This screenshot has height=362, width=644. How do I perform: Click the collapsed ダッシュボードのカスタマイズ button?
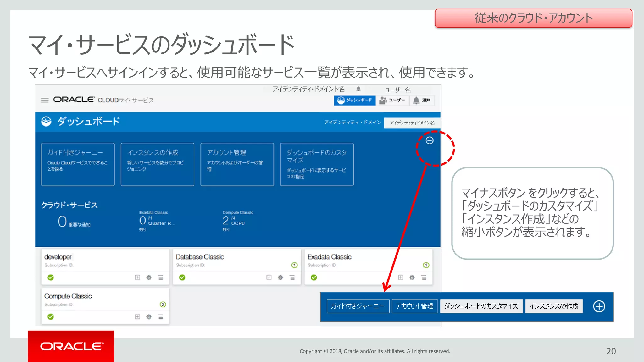pyautogui.click(x=481, y=306)
